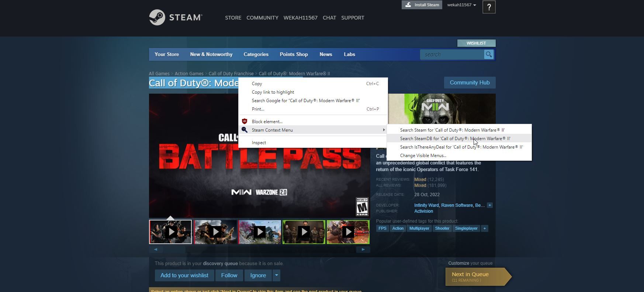Viewport: 644px width, 292px height.
Task: Click the Shooter tag
Action: (442, 229)
